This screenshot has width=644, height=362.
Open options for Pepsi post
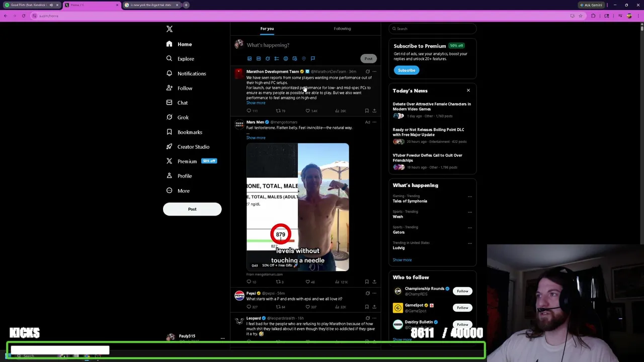[x=374, y=293]
